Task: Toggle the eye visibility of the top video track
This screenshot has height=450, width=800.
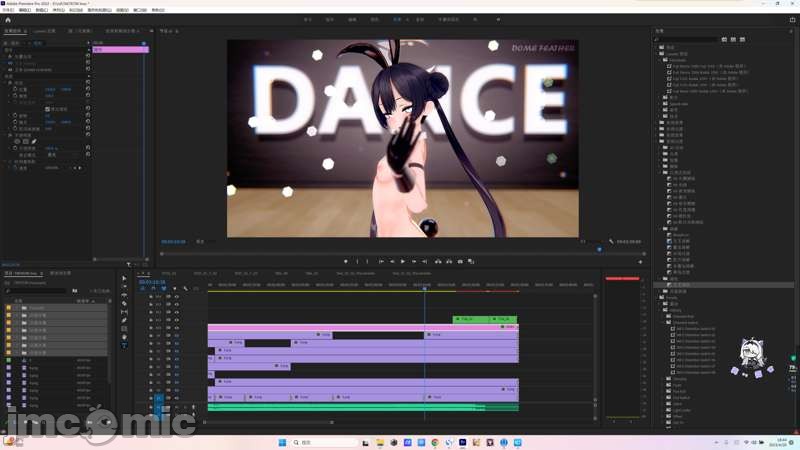Action: coord(177,297)
